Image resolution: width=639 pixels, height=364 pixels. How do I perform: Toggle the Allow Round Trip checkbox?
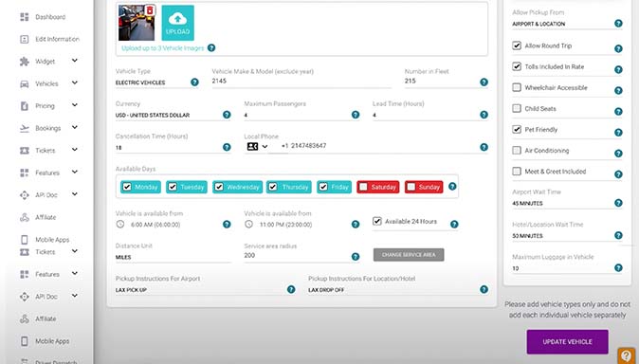click(517, 45)
